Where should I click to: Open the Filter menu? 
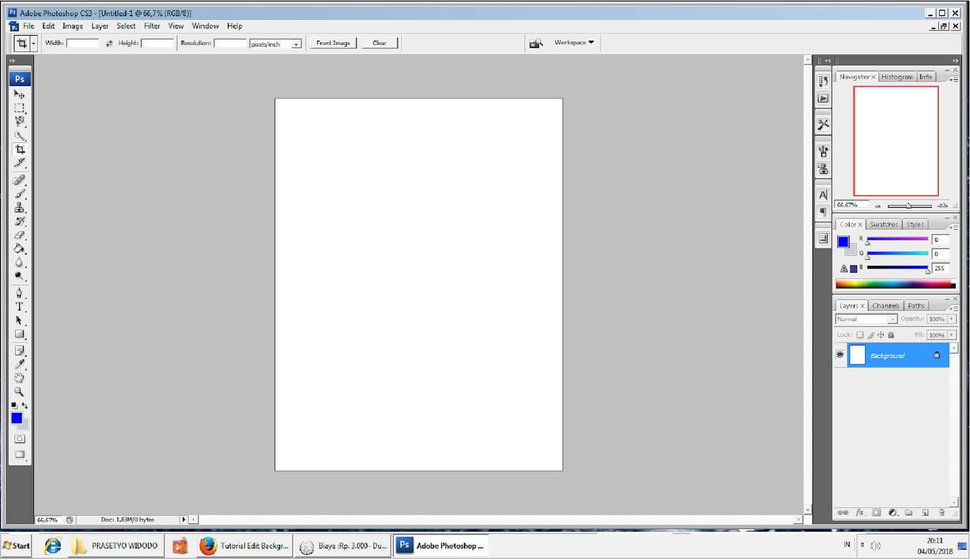pos(152,26)
